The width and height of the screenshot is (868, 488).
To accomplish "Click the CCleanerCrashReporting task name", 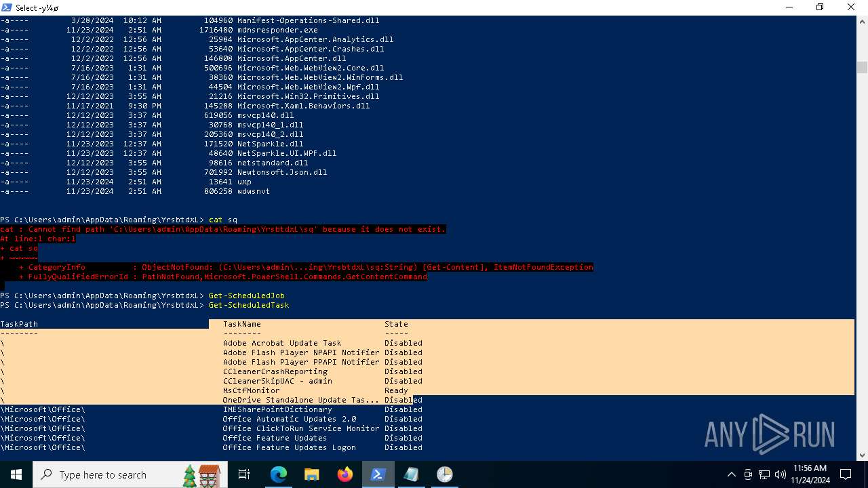I will click(x=275, y=371).
